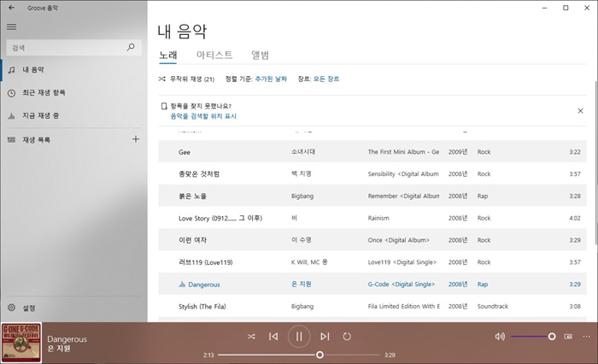This screenshot has width=598, height=364.
Task: Open 재생 목록 in sidebar
Action: (x=65, y=139)
